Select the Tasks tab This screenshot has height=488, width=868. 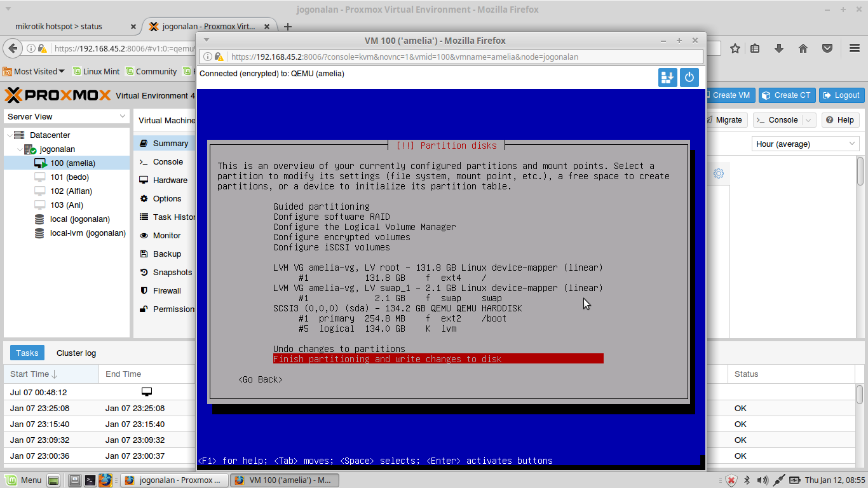point(27,353)
